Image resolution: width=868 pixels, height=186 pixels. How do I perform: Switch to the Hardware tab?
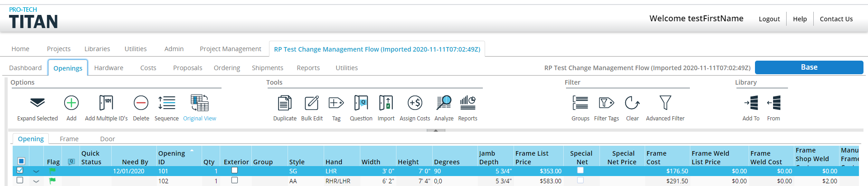pos(108,68)
